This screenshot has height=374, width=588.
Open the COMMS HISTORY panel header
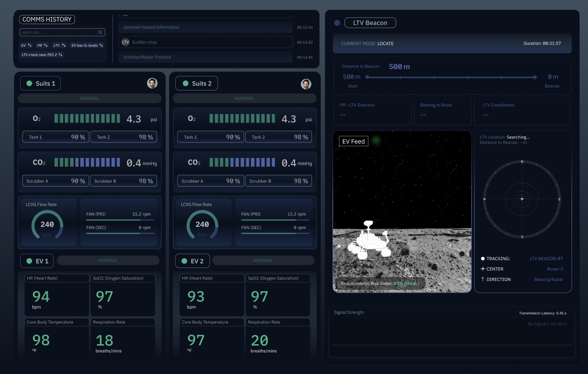tap(47, 20)
